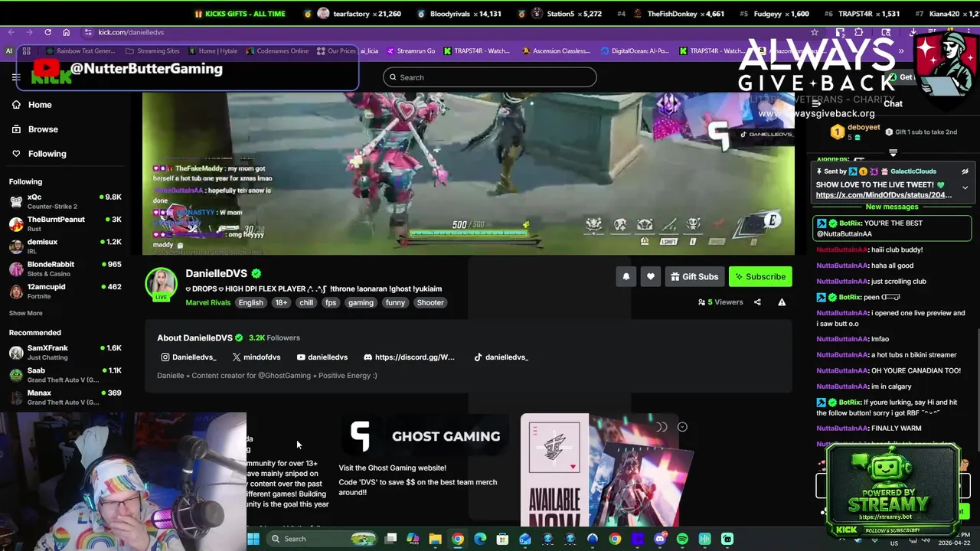Click the browser back arrow
The height and width of the screenshot is (551, 980).
11,32
